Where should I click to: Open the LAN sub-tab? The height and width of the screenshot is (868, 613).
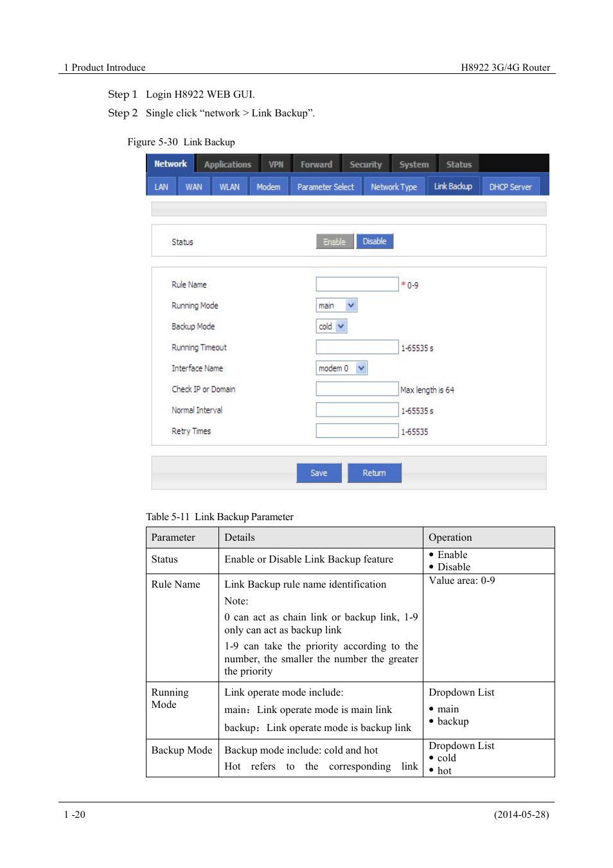(161, 187)
